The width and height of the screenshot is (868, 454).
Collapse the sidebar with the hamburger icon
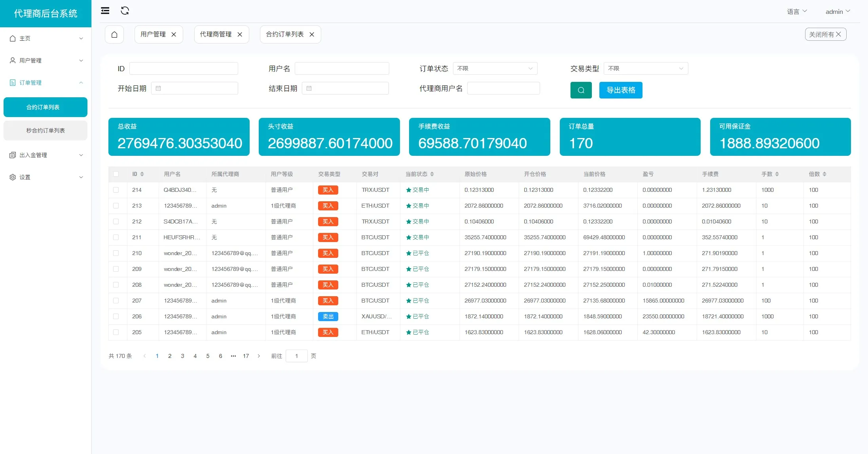(105, 11)
